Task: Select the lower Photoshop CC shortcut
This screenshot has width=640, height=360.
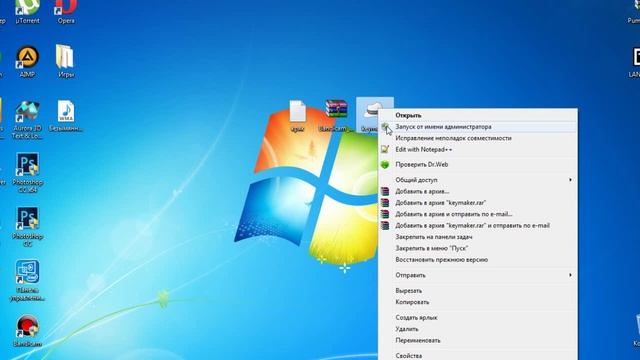Action: (27, 227)
